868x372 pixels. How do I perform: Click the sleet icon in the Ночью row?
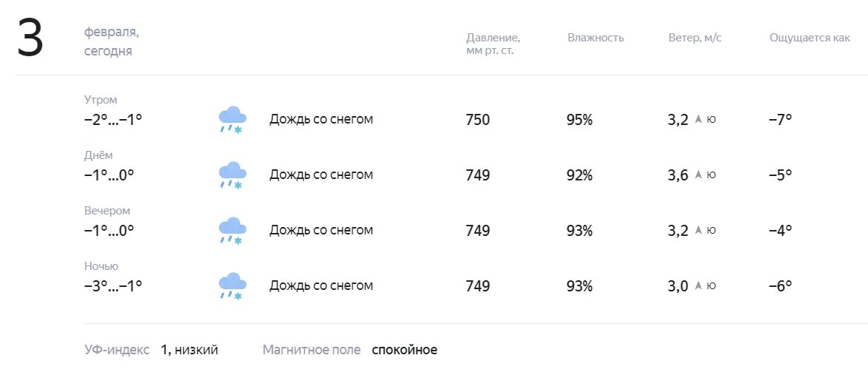(232, 285)
